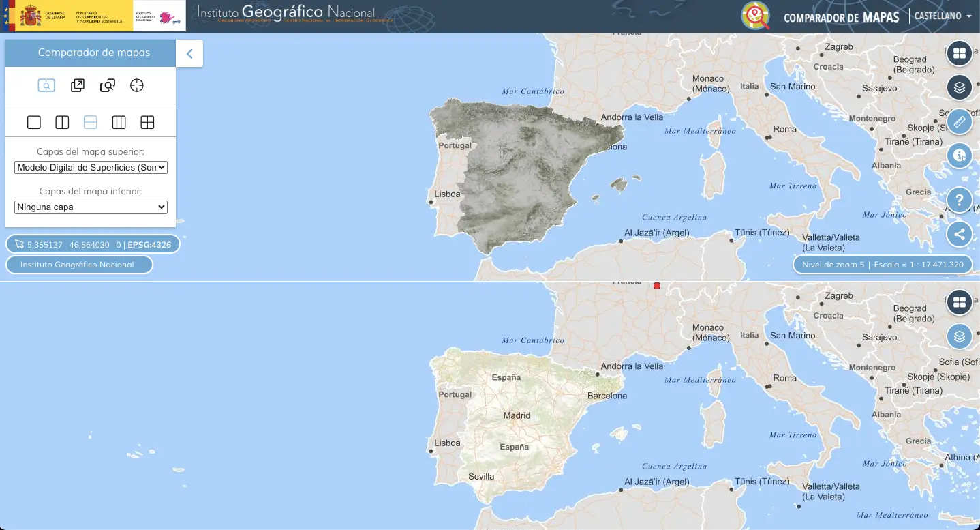Switch to two vertical panes layout
This screenshot has height=530, width=980.
click(62, 122)
